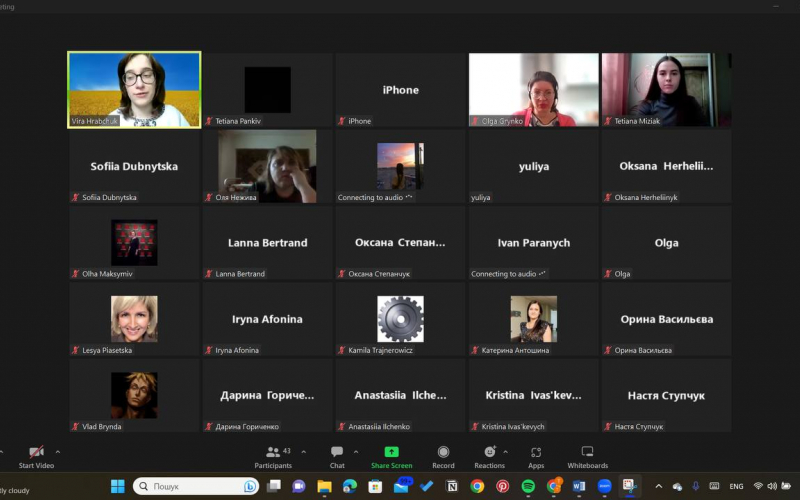Click the Ivan Paranych name

point(534,243)
